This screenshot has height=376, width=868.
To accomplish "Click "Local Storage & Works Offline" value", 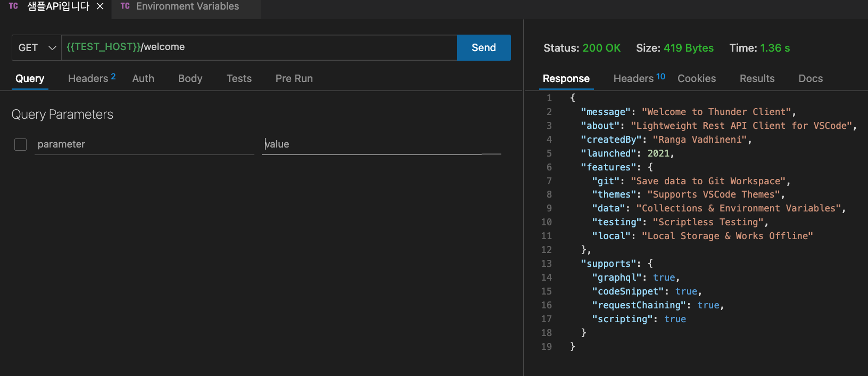I will (728, 236).
